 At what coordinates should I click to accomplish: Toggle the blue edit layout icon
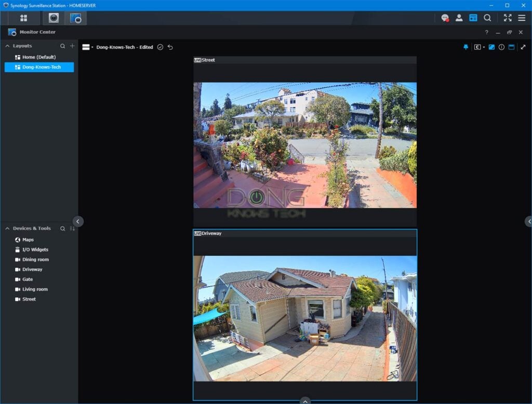tap(491, 47)
